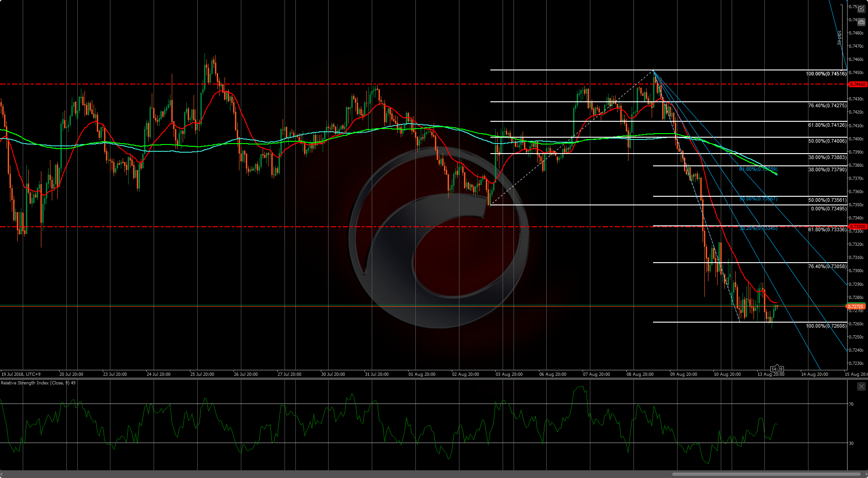Screen dimensions: 868x478
Task: Click the 03 Aug 20:00 time axis label
Action: (x=509, y=374)
